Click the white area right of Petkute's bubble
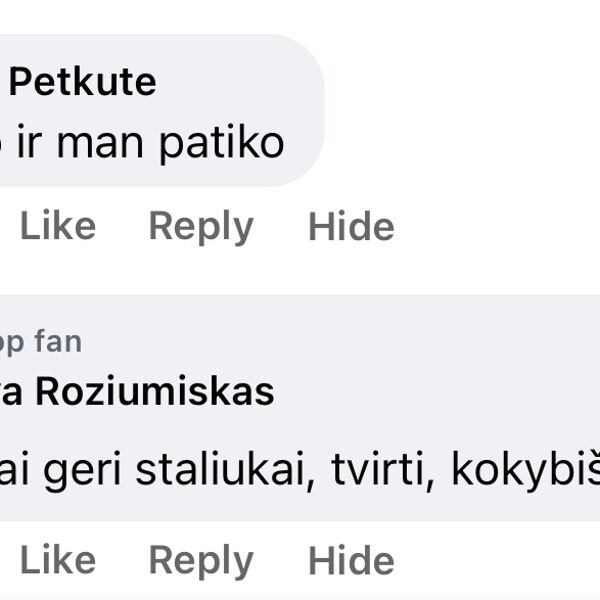Screen dimensions: 600x600 point(460,110)
